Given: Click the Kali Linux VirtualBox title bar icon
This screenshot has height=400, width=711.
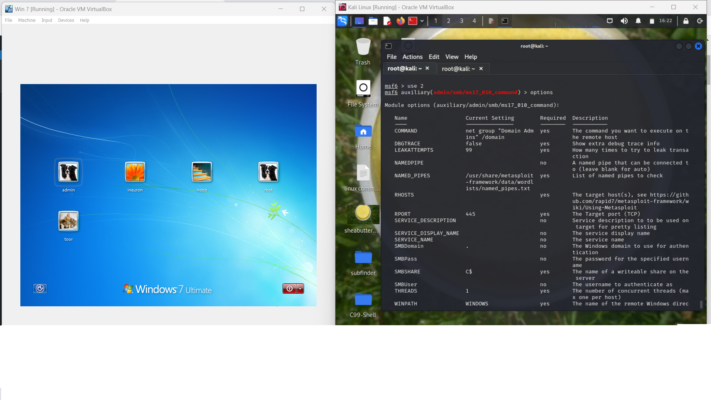Looking at the screenshot, I should tap(342, 7).
